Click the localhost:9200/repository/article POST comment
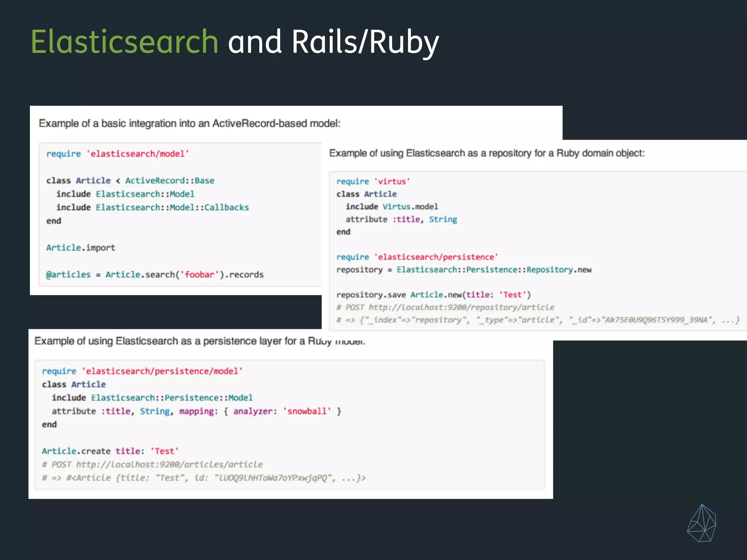This screenshot has height=560, width=747. (445, 307)
